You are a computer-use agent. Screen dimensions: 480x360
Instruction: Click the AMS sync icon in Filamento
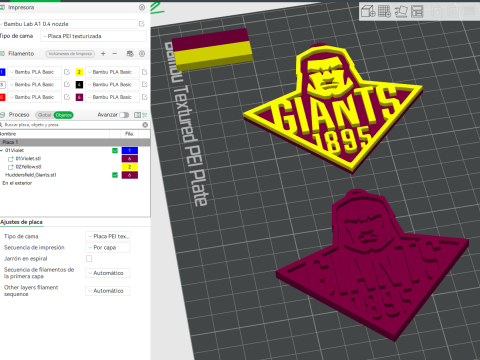[x=130, y=53]
